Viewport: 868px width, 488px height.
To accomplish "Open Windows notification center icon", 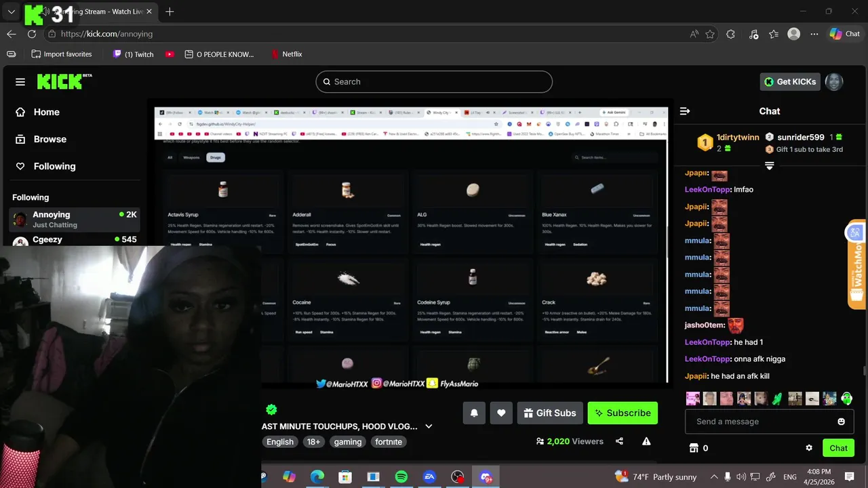I will pos(850,477).
